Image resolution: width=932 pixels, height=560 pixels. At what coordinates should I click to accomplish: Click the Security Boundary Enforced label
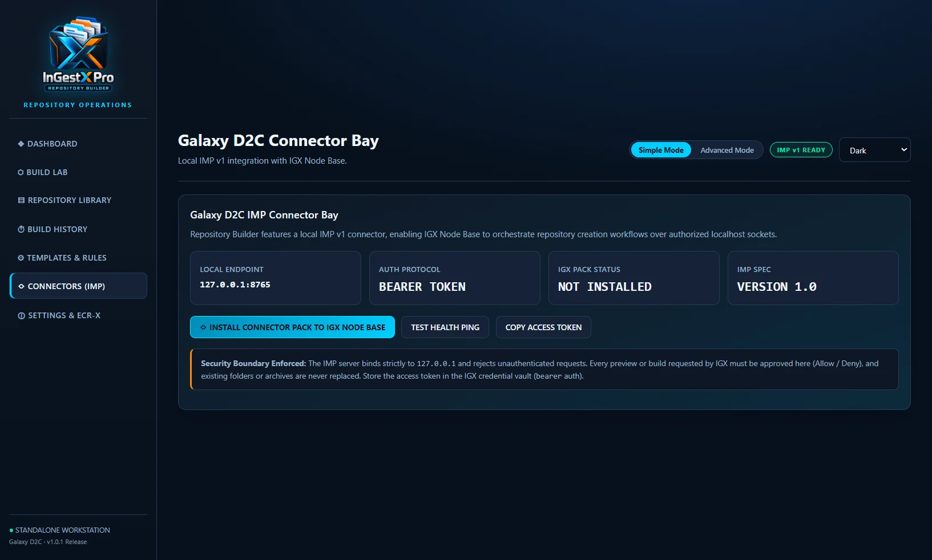coord(253,363)
